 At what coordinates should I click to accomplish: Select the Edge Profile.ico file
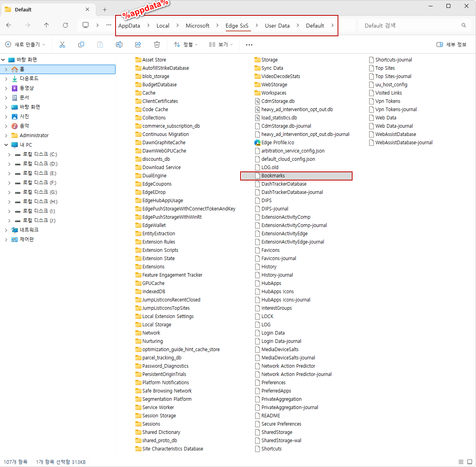click(x=274, y=143)
